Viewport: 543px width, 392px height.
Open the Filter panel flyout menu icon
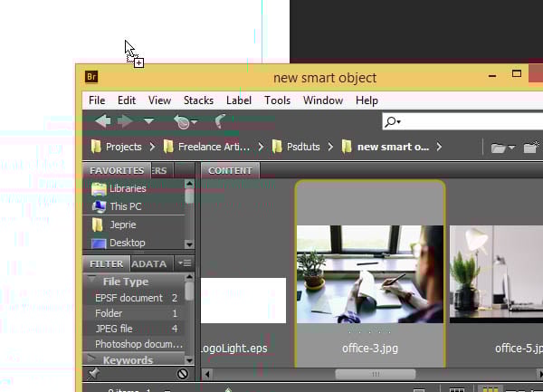[185, 263]
